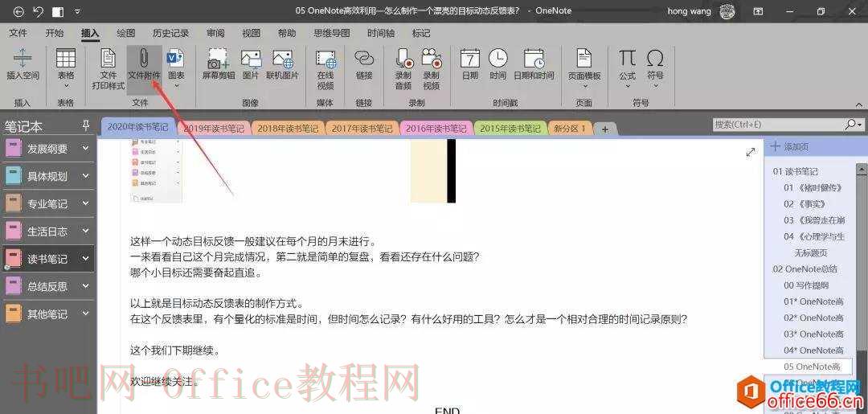868x414 pixels.
Task: Switch to the 标记 ribbon tab
Action: pyautogui.click(x=420, y=33)
